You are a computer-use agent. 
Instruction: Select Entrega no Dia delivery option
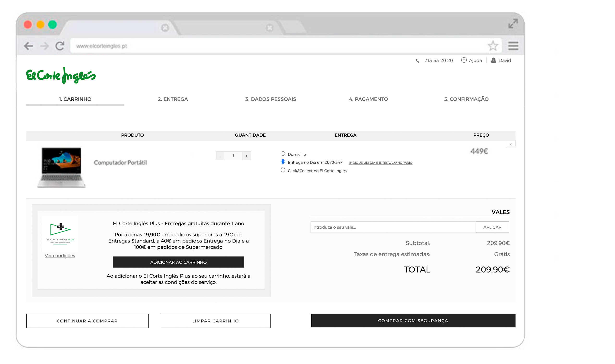click(x=283, y=162)
